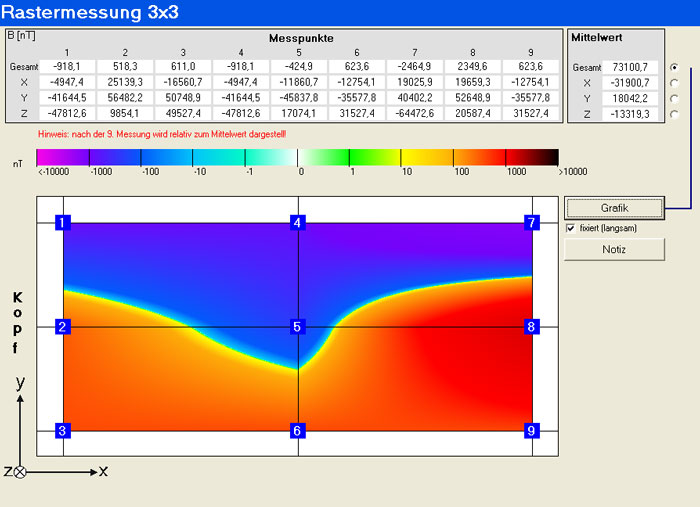Choose the Y component radio button
The image size is (700, 507).
674,99
